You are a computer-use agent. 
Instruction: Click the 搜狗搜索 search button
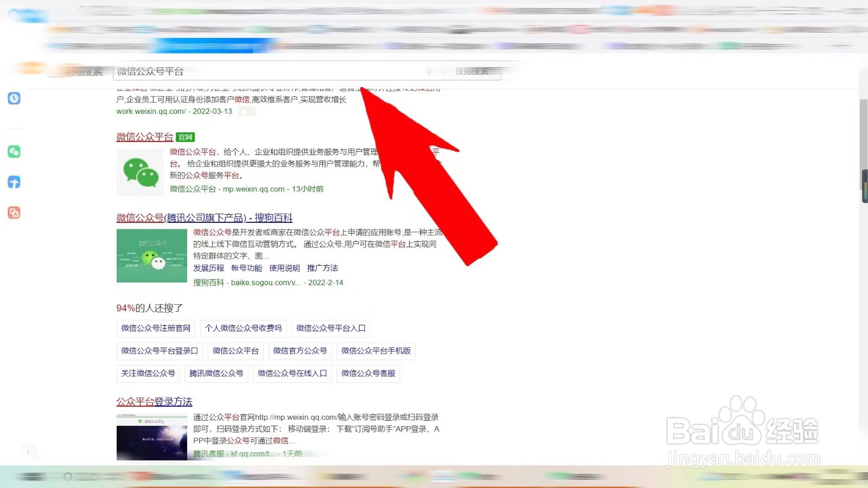tap(472, 71)
